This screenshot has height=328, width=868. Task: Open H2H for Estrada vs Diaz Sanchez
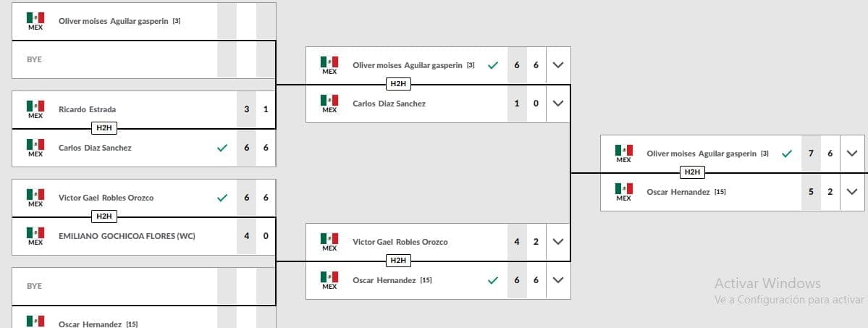coord(104,129)
